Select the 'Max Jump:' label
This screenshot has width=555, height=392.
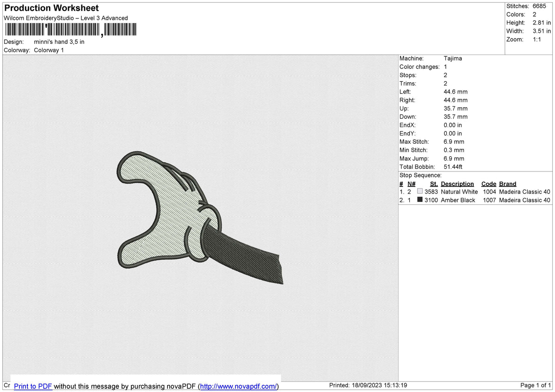[x=414, y=158]
